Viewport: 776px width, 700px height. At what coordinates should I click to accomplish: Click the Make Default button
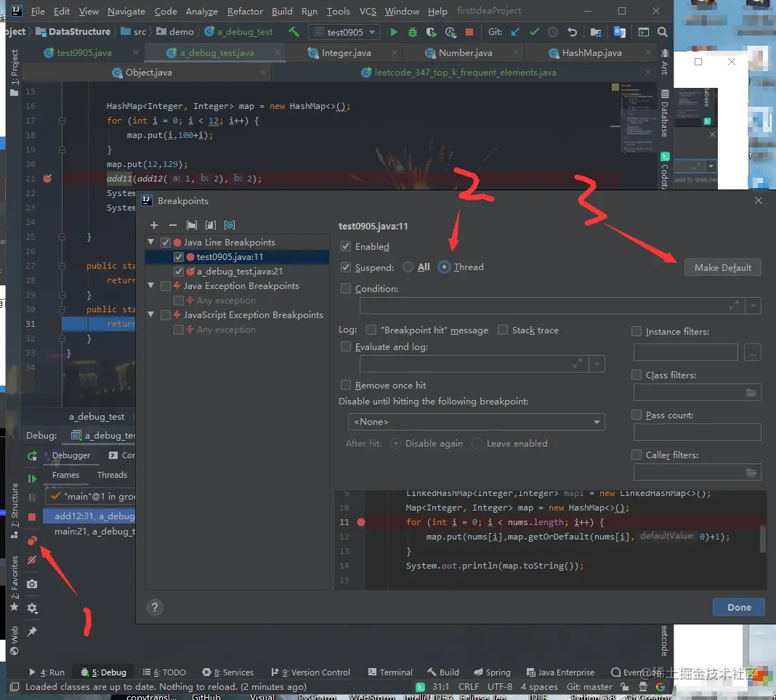(722, 268)
